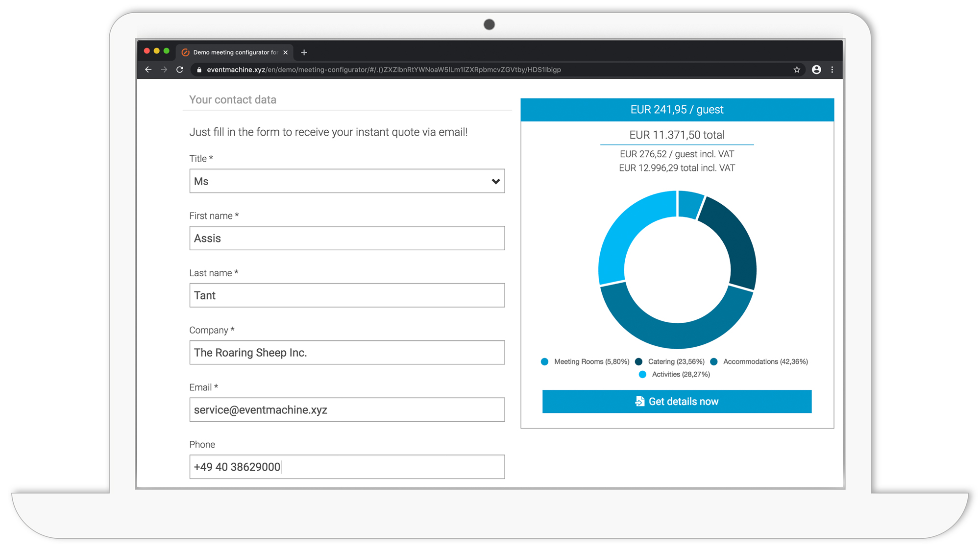Screen dimensions: 980x551
Task: Click the Phone number field
Action: (x=347, y=467)
